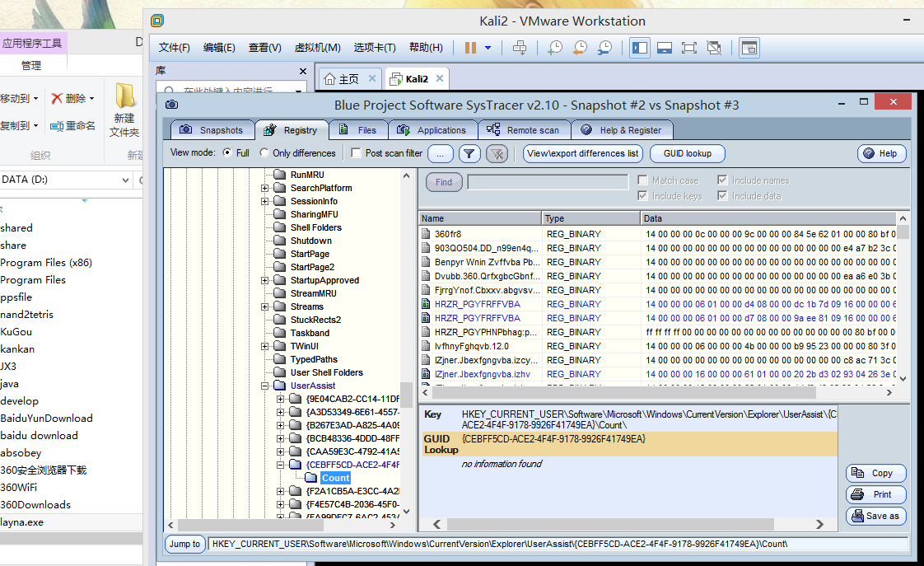This screenshot has width=924, height=566.
Task: Open the Help & Register tab
Action: [x=622, y=129]
